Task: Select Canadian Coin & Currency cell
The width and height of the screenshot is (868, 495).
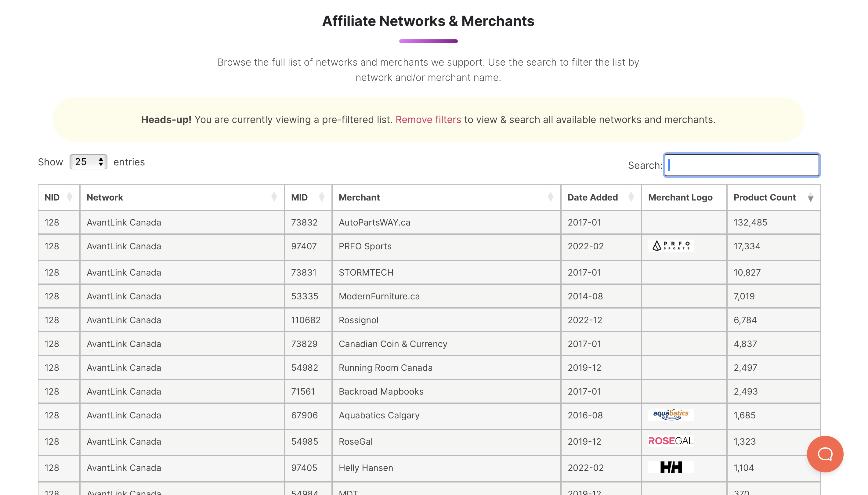Action: [446, 344]
